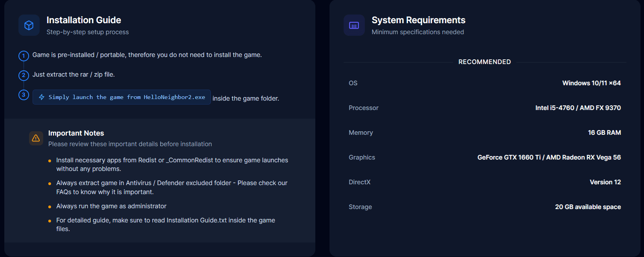Click 'Step-by-step setup process' subtitle
The height and width of the screenshot is (257, 644).
[x=88, y=32]
